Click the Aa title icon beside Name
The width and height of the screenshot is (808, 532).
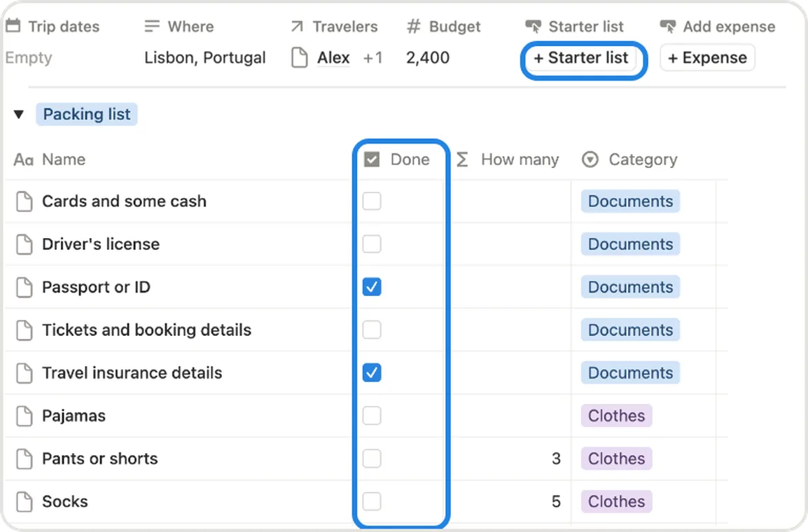[x=24, y=160]
